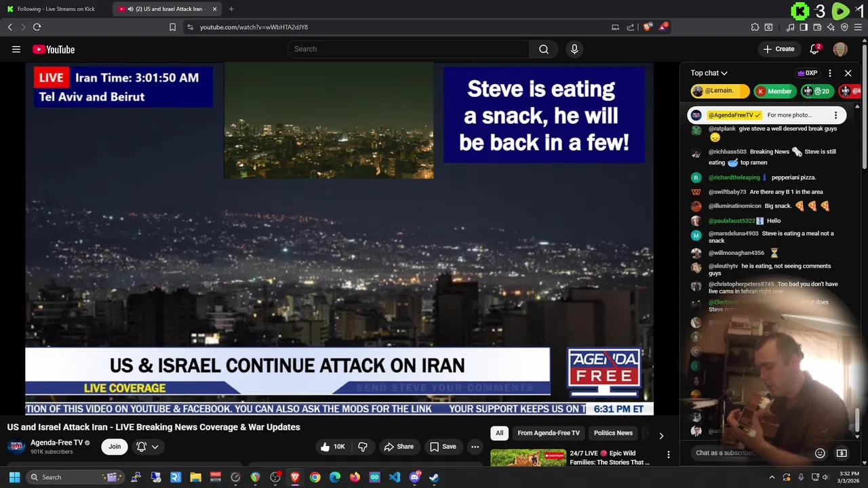Open the YouTube guide hamburger menu
868x488 pixels.
16,49
